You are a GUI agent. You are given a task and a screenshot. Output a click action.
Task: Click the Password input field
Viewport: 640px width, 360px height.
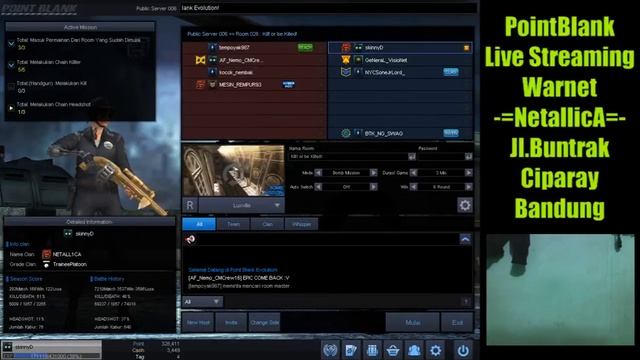coord(441,156)
